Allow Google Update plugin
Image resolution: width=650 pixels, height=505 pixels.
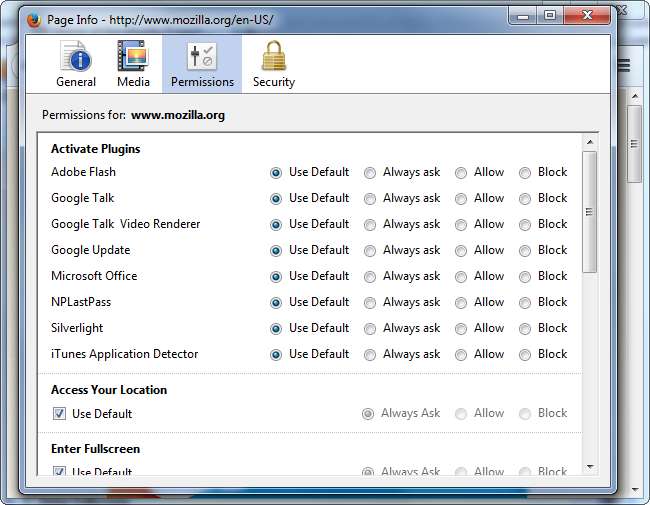tap(461, 251)
